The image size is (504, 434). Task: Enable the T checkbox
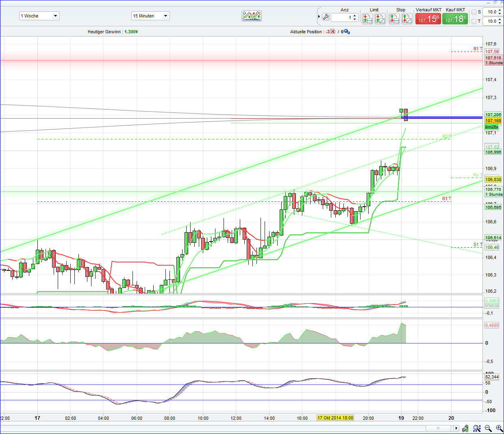(474, 22)
